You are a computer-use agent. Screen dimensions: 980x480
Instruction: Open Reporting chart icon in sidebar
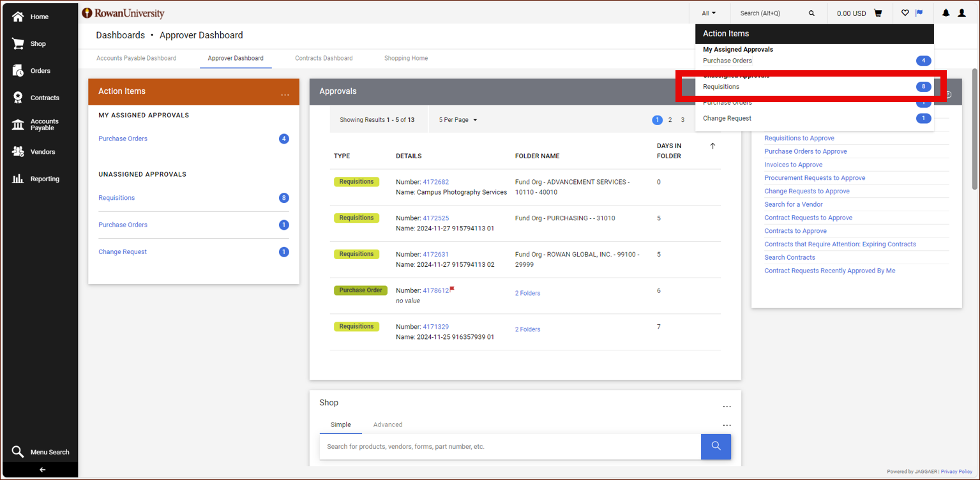(19, 179)
